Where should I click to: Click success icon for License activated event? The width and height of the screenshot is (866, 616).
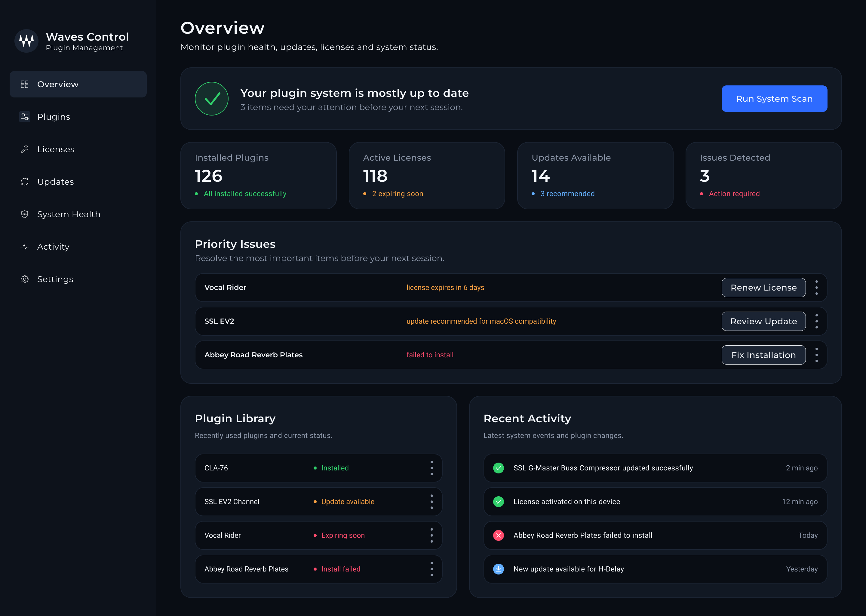click(x=498, y=502)
